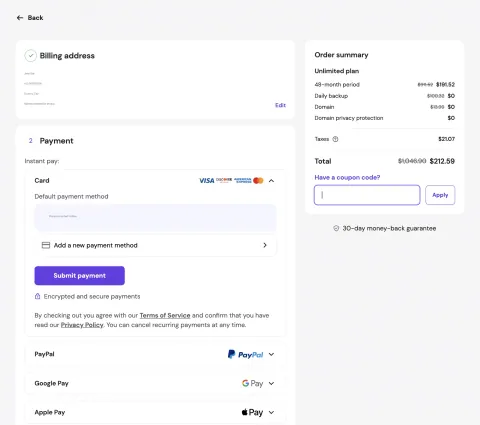Click the total price $212.59
This screenshot has width=480, height=425.
pos(442,161)
